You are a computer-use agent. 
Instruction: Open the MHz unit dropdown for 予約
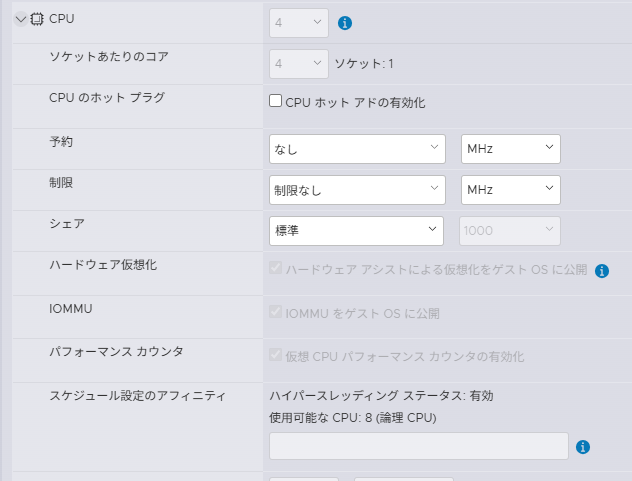point(510,149)
